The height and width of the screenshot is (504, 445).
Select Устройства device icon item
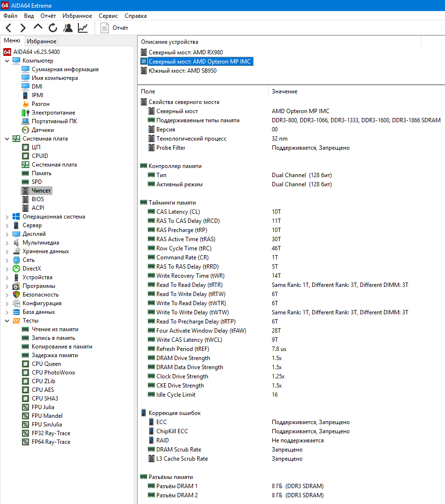coord(16,277)
